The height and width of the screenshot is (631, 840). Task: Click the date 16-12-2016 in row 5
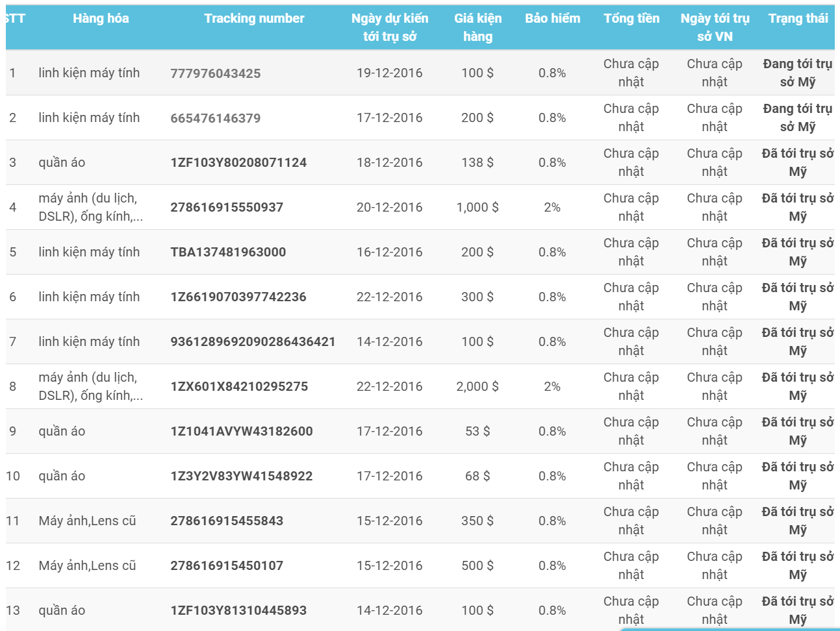(389, 252)
